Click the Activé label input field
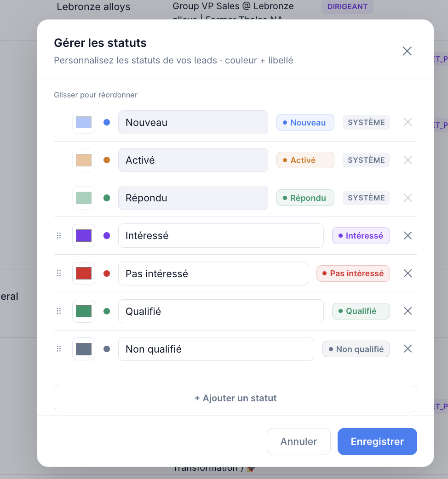The height and width of the screenshot is (479, 448). [x=193, y=160]
